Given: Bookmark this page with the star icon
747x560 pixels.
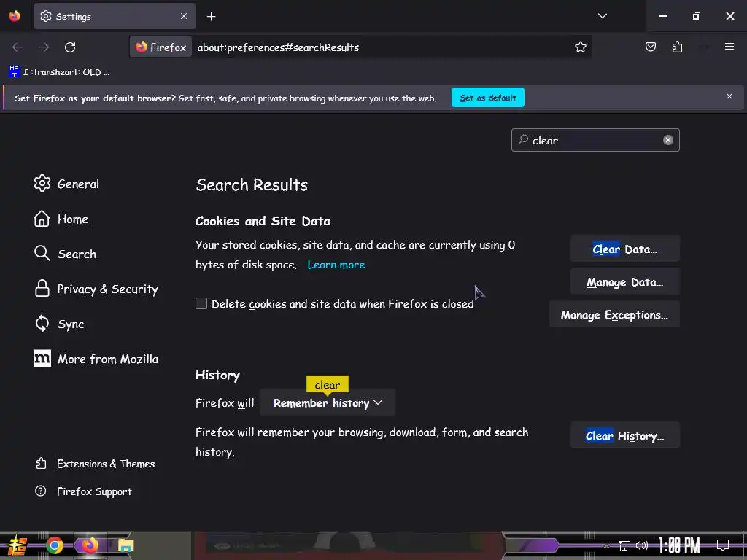Looking at the screenshot, I should pyautogui.click(x=580, y=47).
